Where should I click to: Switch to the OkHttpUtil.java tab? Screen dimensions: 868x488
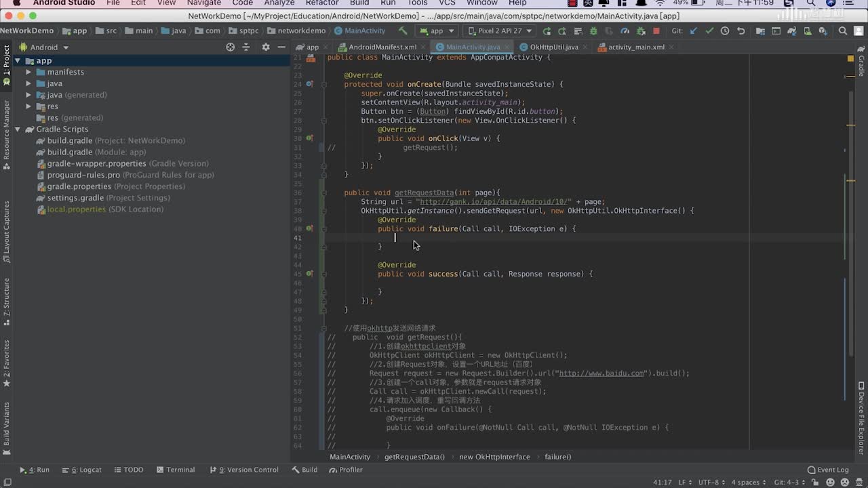click(554, 47)
